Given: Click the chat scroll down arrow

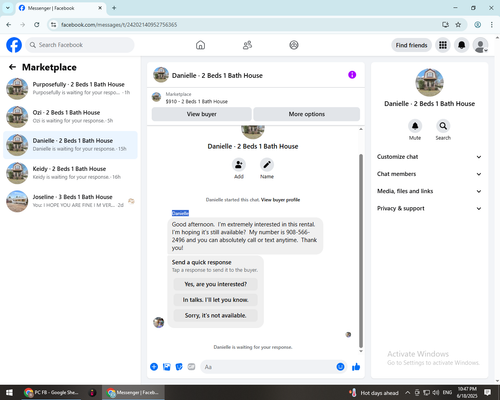Looking at the screenshot, I should coord(361,351).
